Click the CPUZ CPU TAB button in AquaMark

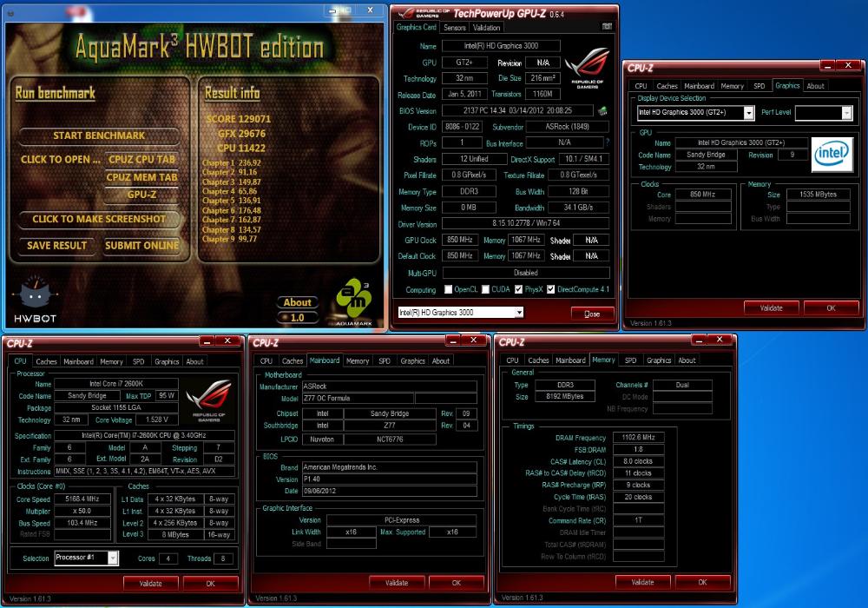pyautogui.click(x=141, y=160)
